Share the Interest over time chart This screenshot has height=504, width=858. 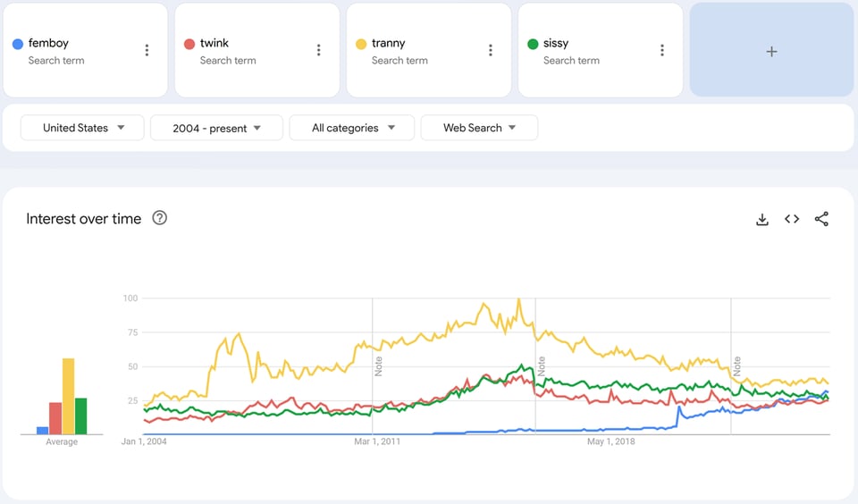click(821, 219)
